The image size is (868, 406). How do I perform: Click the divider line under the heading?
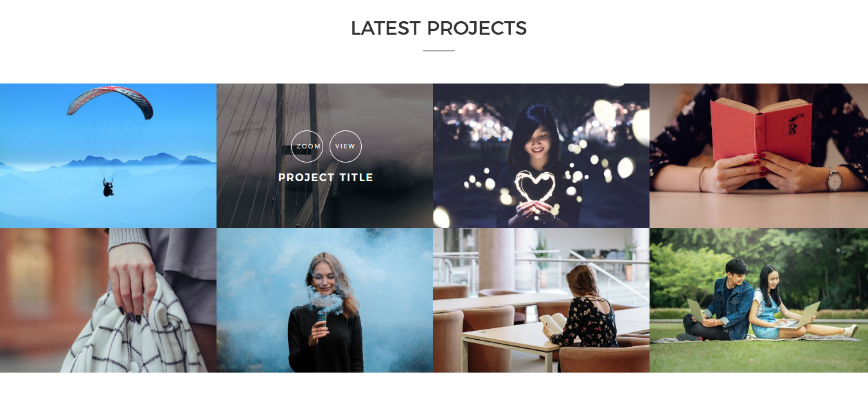[439, 50]
